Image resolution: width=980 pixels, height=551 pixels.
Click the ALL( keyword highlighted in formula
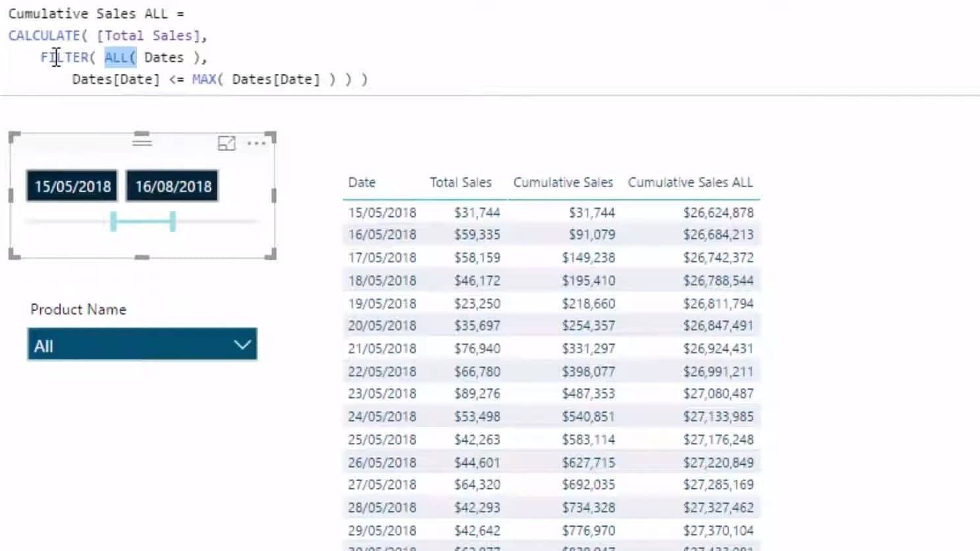click(x=121, y=57)
